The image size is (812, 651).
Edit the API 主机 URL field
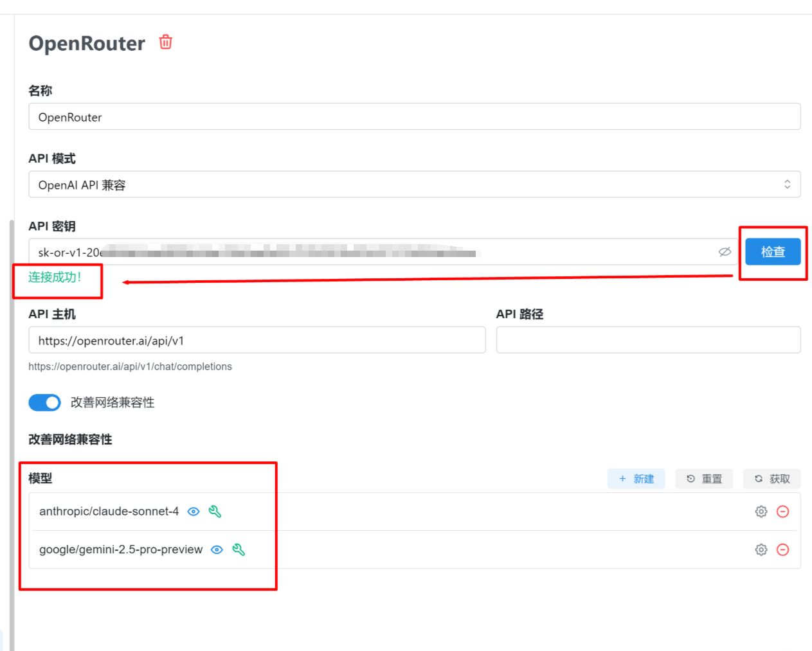click(257, 340)
